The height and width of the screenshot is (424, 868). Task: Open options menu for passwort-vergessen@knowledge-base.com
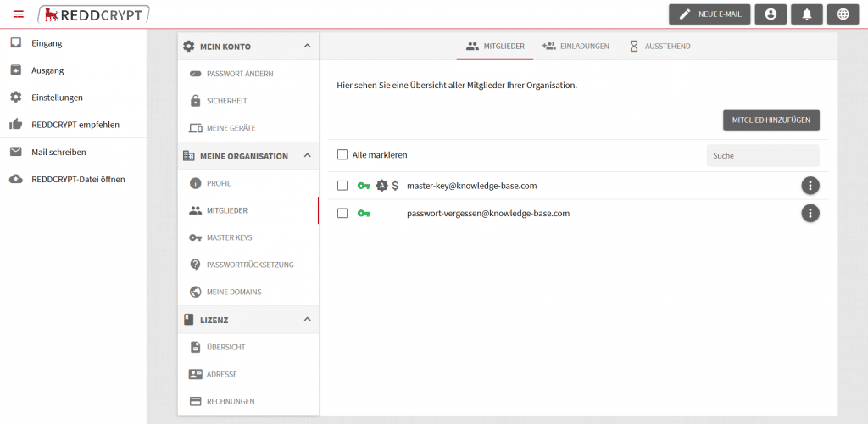click(x=810, y=213)
